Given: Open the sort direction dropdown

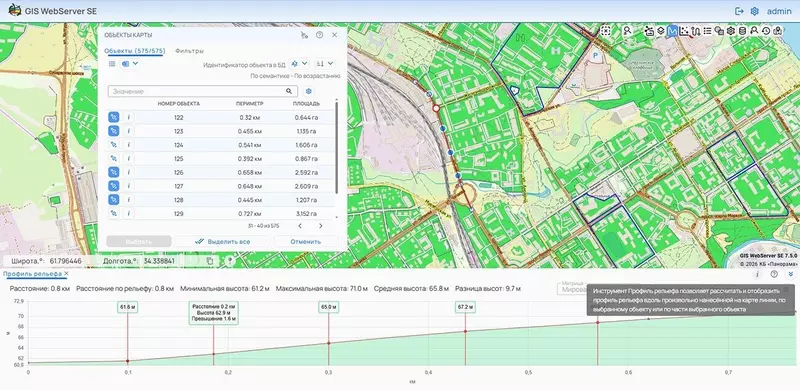Looking at the screenshot, I should (324, 64).
